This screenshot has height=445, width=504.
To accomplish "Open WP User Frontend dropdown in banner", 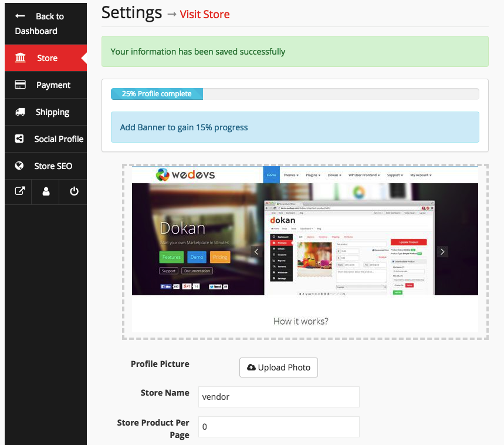I will [364, 175].
